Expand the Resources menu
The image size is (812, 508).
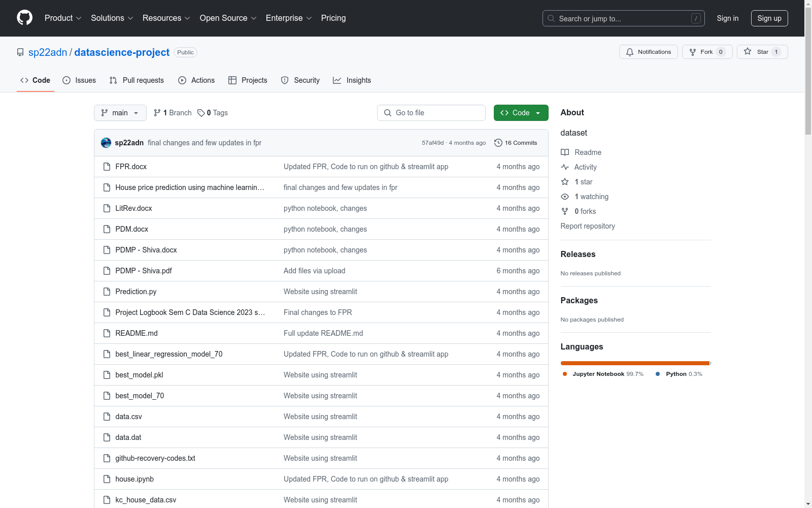click(x=166, y=18)
